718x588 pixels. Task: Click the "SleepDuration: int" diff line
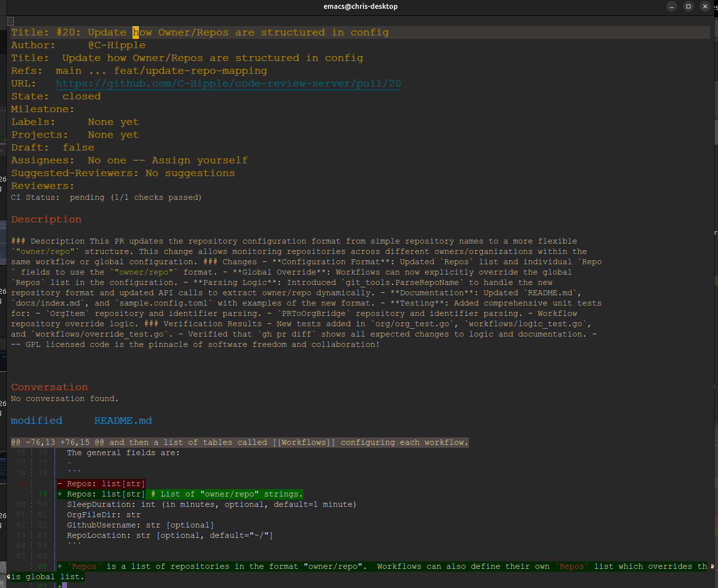pyautogui.click(x=211, y=504)
